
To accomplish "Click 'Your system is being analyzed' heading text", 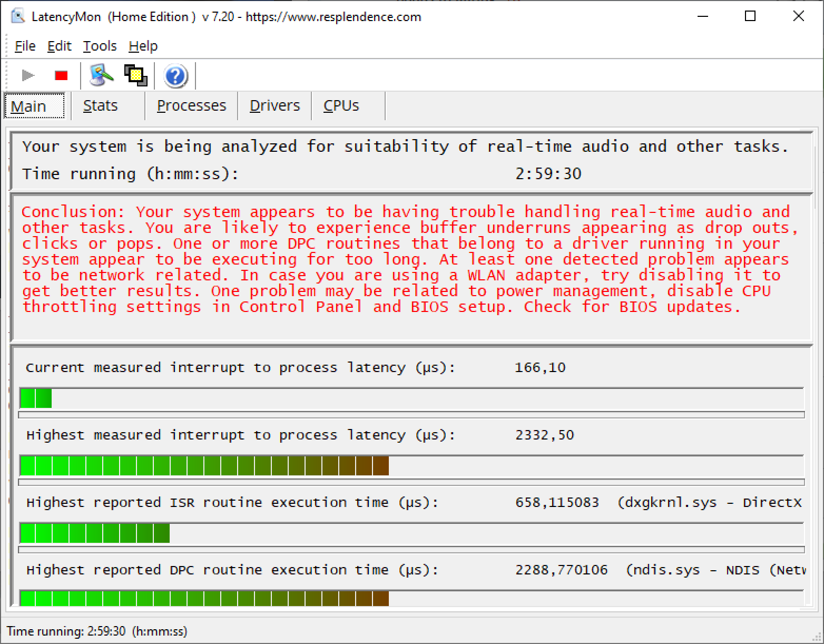I will pyautogui.click(x=406, y=147).
